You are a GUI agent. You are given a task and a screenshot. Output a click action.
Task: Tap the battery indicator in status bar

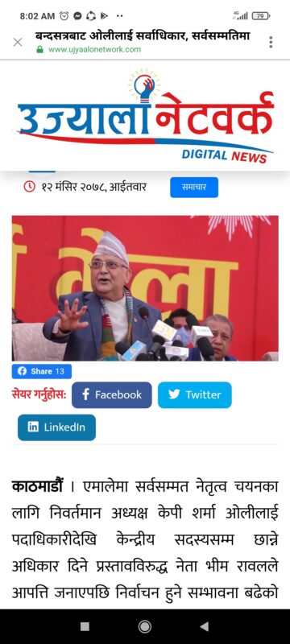tap(261, 16)
